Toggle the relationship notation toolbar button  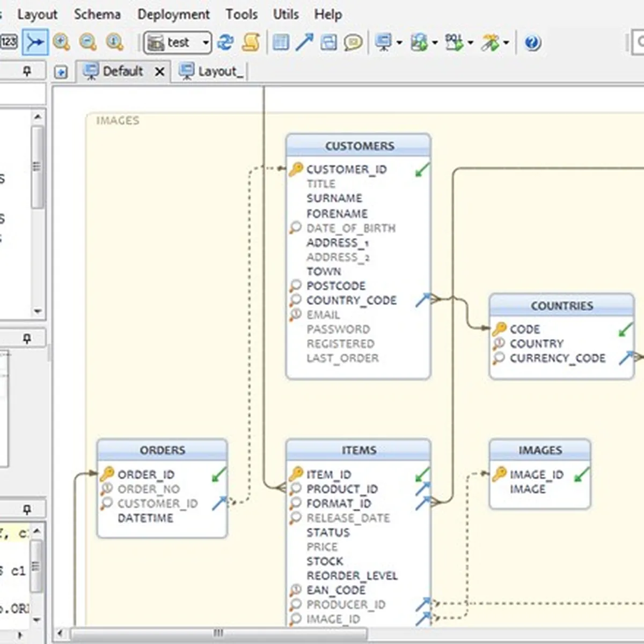click(x=35, y=42)
